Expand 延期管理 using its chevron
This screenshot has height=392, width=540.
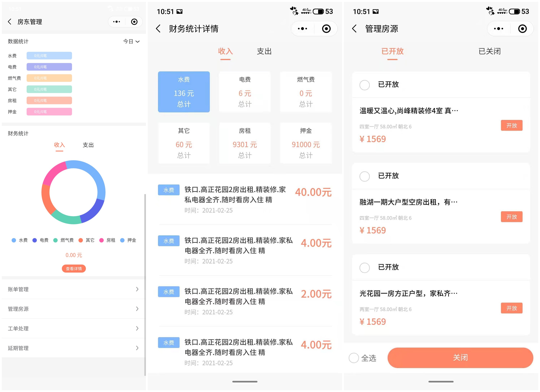coord(137,348)
